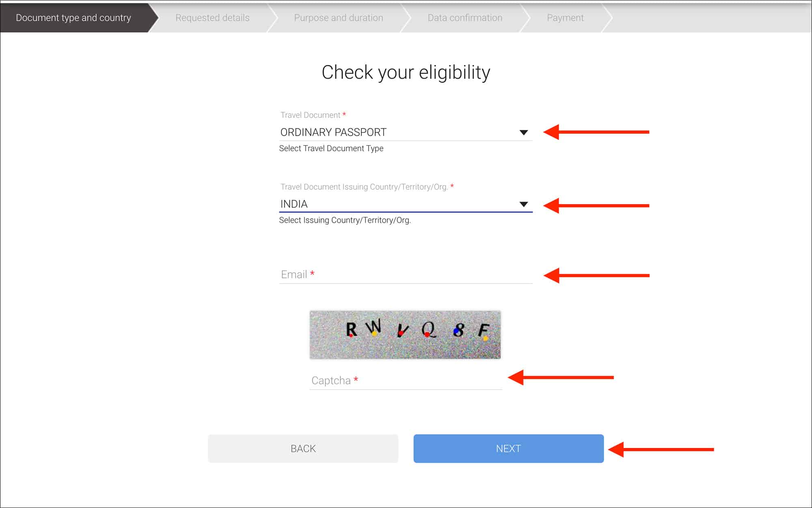The height and width of the screenshot is (508, 812).
Task: Expand the Issuing Country dropdown arrow
Action: pos(524,204)
